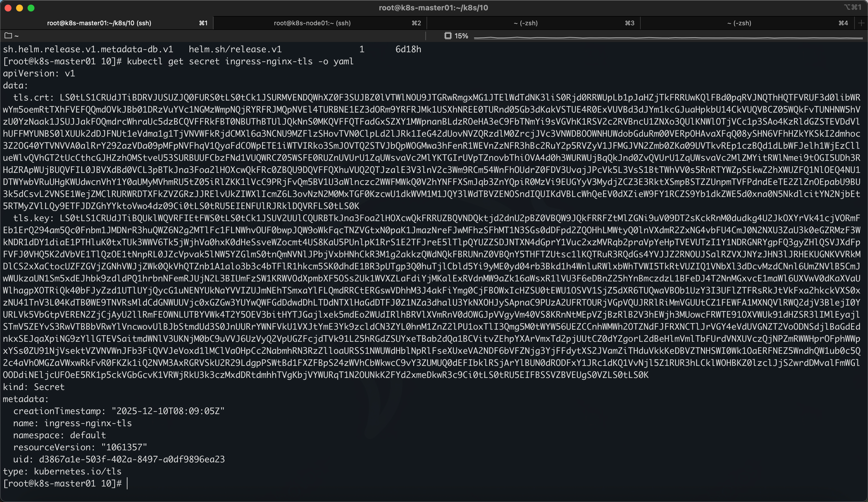
Task: Click the CPU 15% usage label
Action: [461, 36]
